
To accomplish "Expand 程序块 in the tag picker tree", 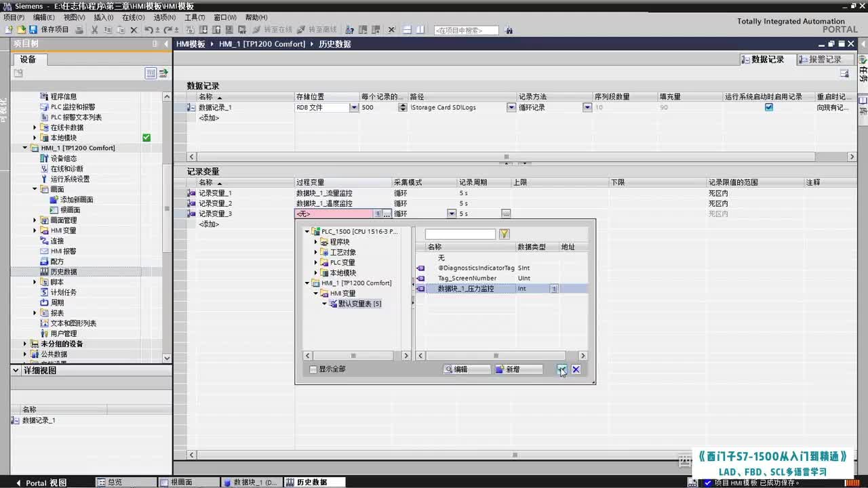I will click(x=316, y=242).
